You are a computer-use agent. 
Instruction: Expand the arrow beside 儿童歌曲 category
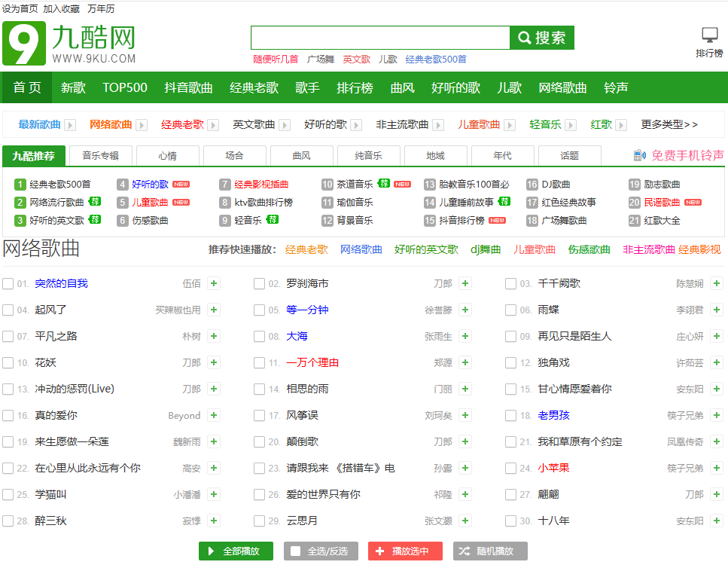[x=510, y=125]
